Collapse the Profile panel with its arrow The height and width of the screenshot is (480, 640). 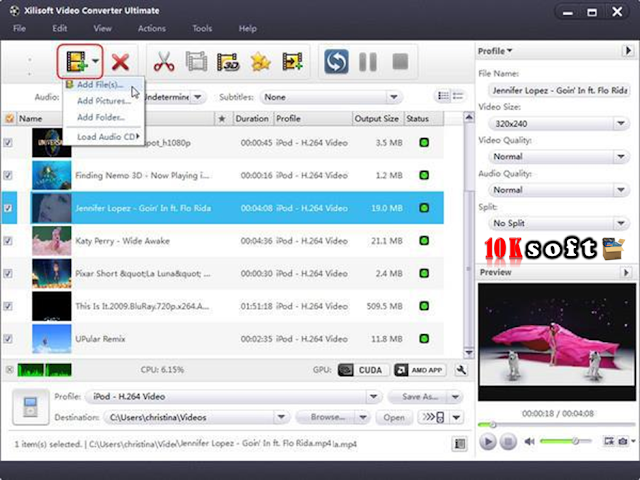(628, 51)
